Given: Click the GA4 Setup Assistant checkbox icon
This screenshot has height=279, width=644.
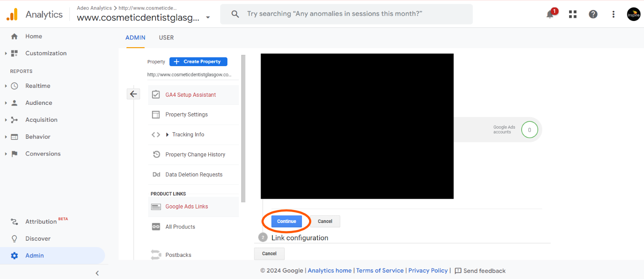Looking at the screenshot, I should tap(156, 95).
